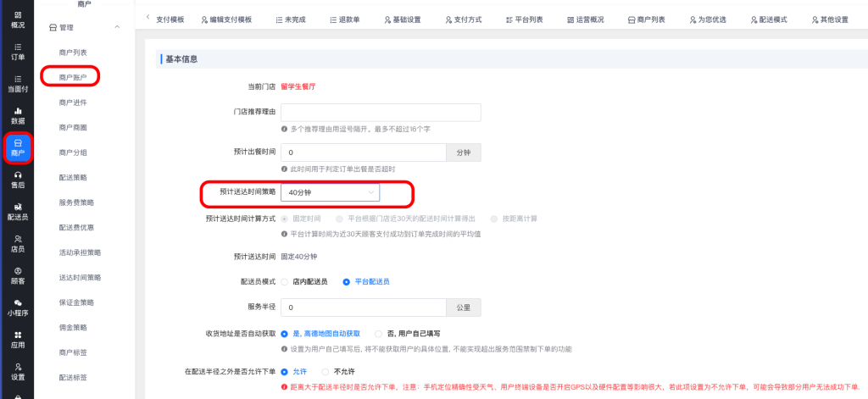The height and width of the screenshot is (399, 868).
Task: Open 商户账户 in the side menu
Action: click(73, 77)
